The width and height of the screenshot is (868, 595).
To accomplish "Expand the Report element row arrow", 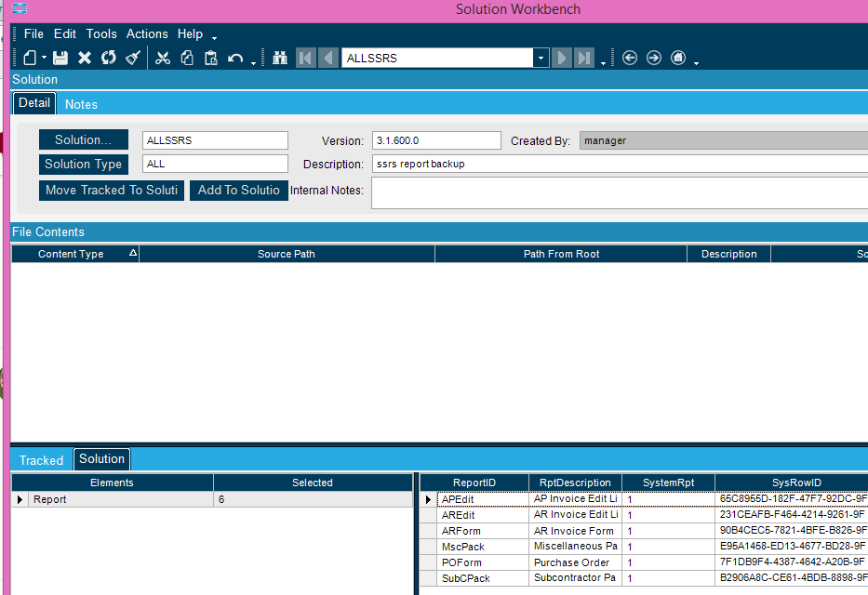I will pyautogui.click(x=20, y=499).
